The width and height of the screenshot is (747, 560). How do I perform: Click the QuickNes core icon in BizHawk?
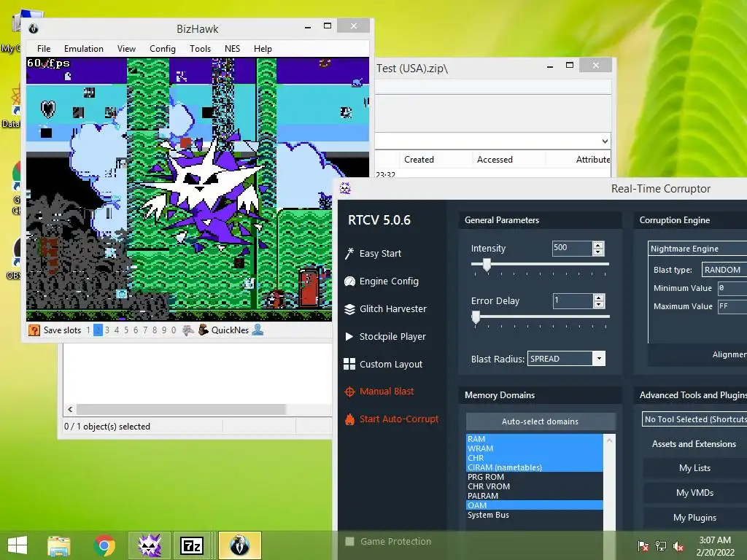coord(204,330)
